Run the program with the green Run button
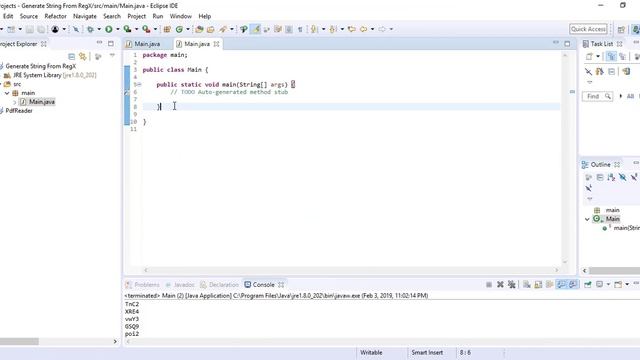The width and height of the screenshot is (640, 360). tap(109, 29)
